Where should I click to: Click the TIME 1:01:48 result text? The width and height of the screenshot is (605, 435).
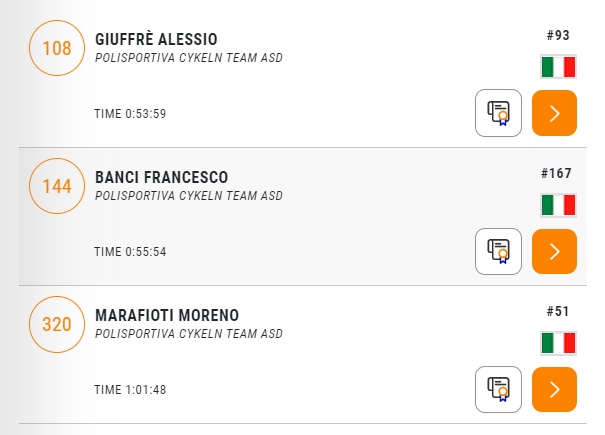pyautogui.click(x=130, y=390)
